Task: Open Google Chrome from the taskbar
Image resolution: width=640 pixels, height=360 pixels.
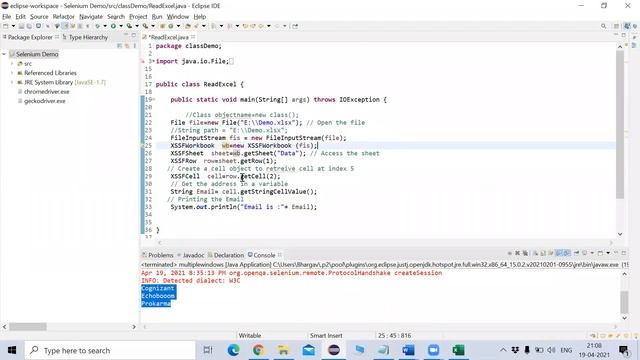Action: [x=258, y=350]
